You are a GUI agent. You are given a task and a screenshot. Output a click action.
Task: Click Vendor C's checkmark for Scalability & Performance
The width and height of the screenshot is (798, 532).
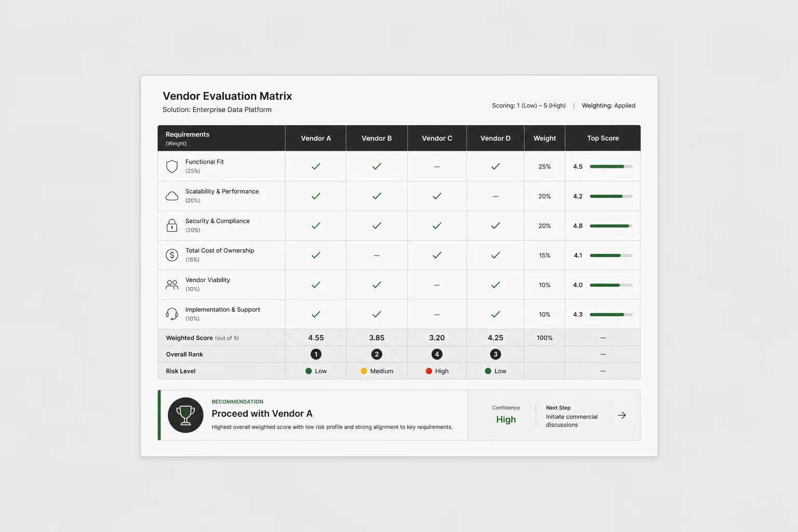click(x=437, y=196)
